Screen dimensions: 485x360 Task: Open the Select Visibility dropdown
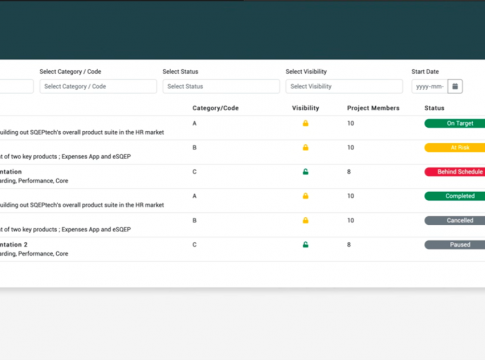tap(344, 86)
